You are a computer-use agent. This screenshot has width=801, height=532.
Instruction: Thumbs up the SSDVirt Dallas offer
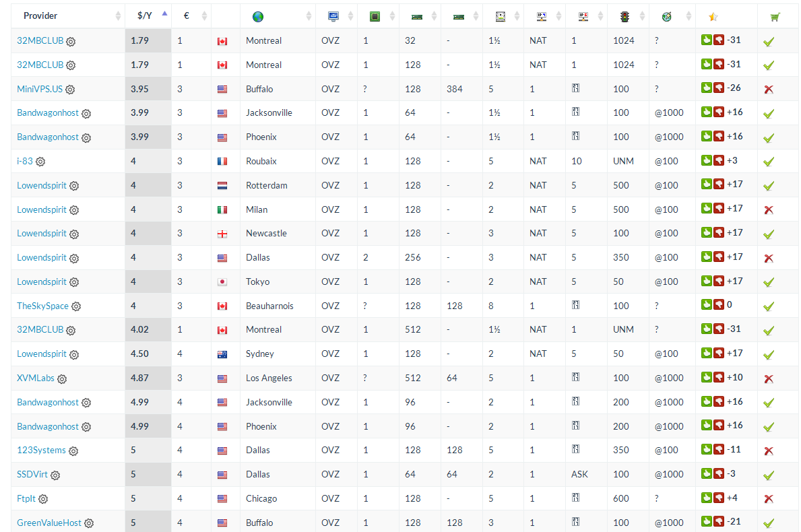click(x=707, y=473)
